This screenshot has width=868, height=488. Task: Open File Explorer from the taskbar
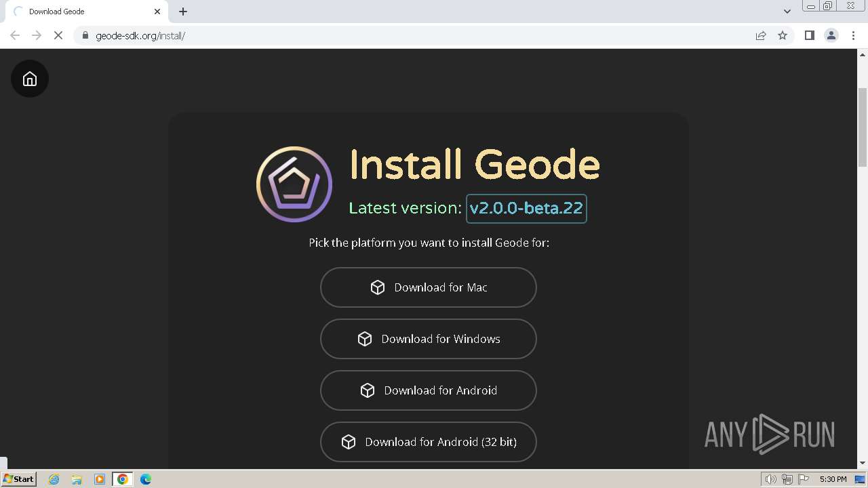(x=77, y=479)
